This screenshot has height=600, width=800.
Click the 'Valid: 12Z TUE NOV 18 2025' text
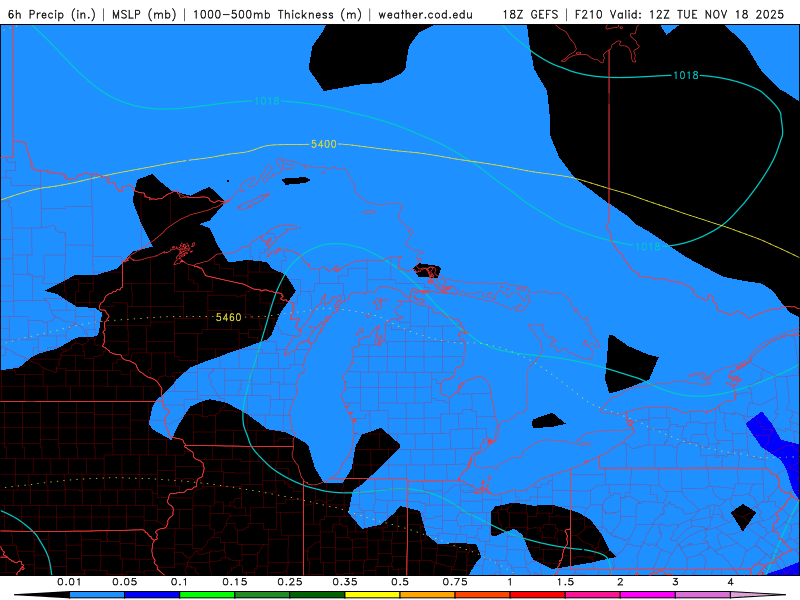(698, 14)
